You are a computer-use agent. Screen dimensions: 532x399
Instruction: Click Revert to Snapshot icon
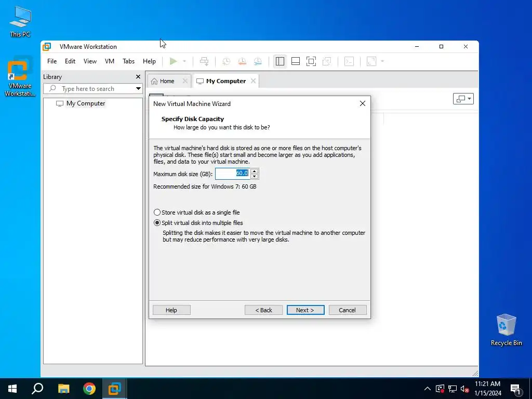click(x=242, y=61)
